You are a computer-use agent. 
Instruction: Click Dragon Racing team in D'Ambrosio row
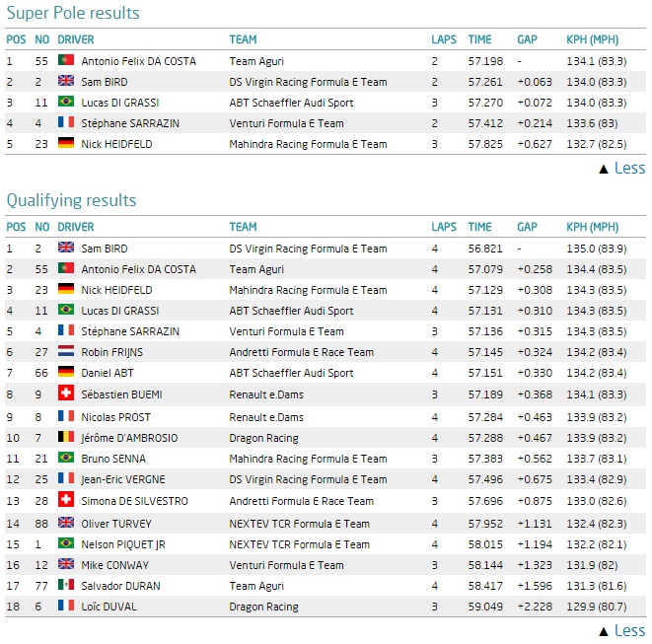click(x=264, y=439)
